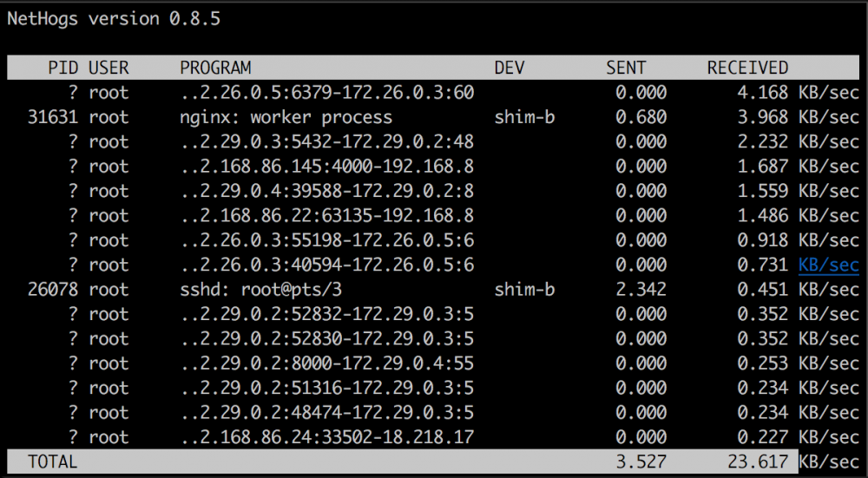
Task: Select the sshd root@pts/3 row
Action: pyautogui.click(x=434, y=290)
